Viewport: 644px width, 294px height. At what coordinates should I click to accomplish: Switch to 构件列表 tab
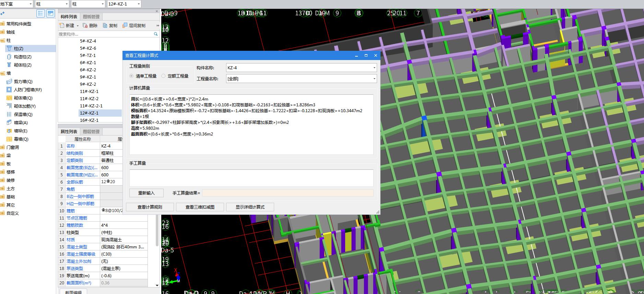(x=69, y=16)
